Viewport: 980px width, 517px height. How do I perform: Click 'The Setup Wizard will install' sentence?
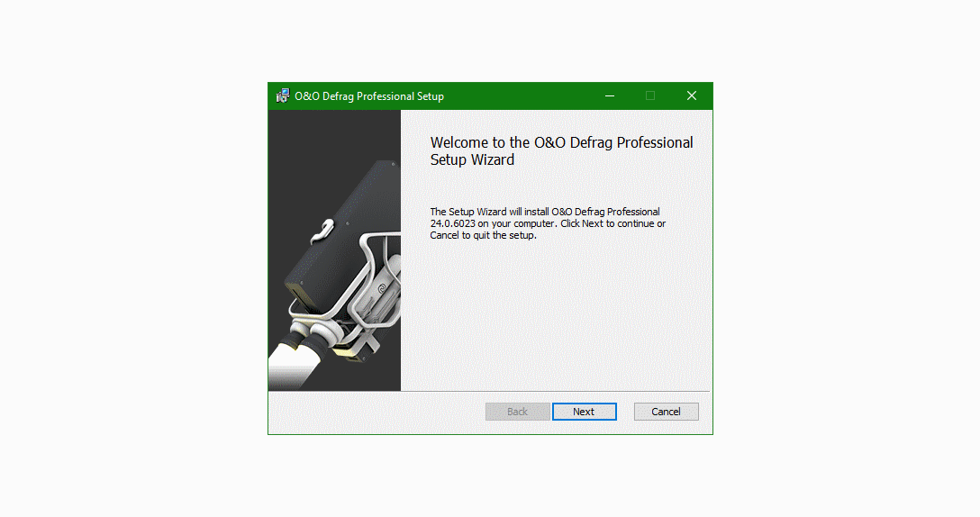(489, 212)
